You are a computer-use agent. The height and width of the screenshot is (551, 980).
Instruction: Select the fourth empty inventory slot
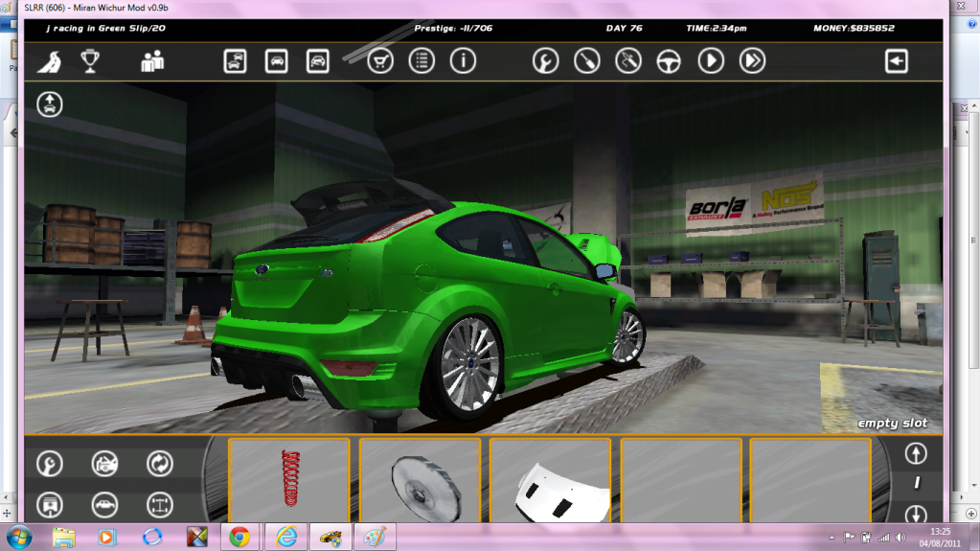point(681,480)
